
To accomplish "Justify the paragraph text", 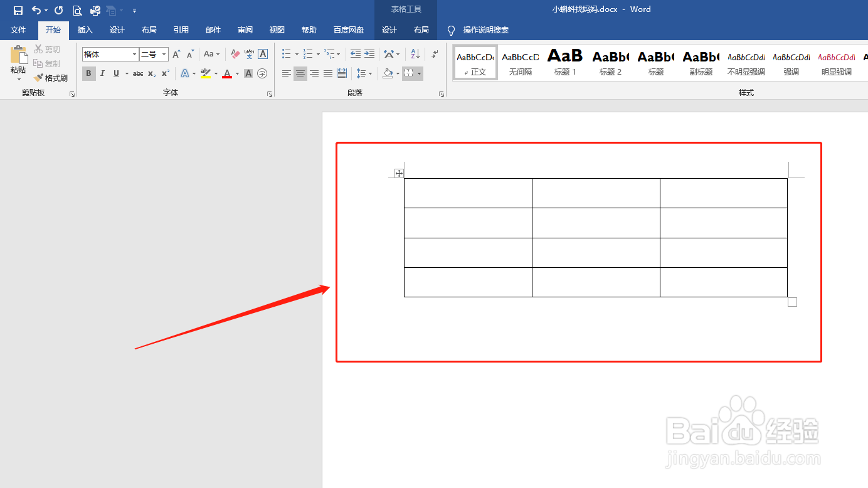I will click(328, 73).
